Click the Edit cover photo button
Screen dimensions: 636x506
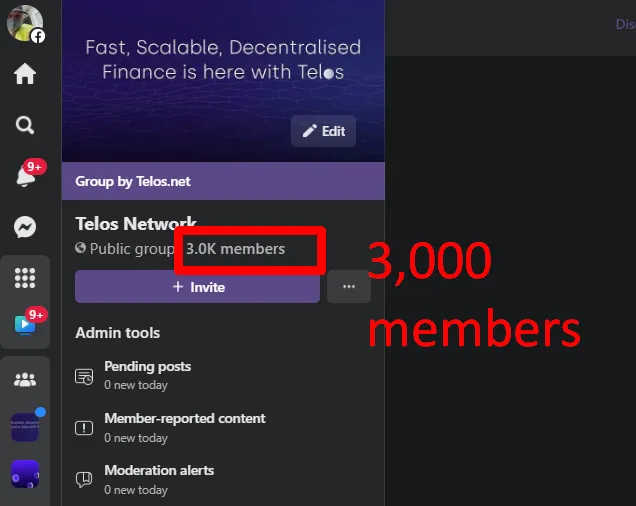(x=323, y=131)
